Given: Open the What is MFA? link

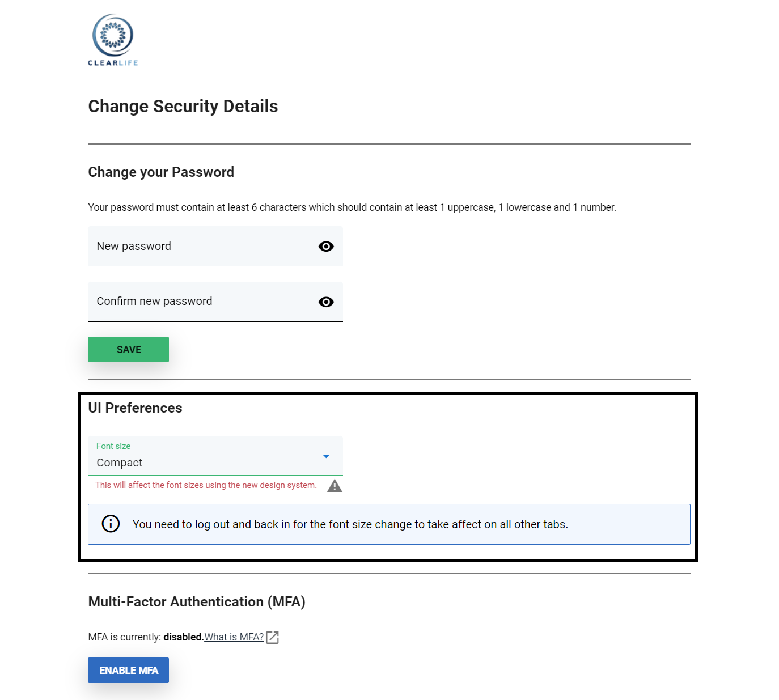Looking at the screenshot, I should coord(234,637).
